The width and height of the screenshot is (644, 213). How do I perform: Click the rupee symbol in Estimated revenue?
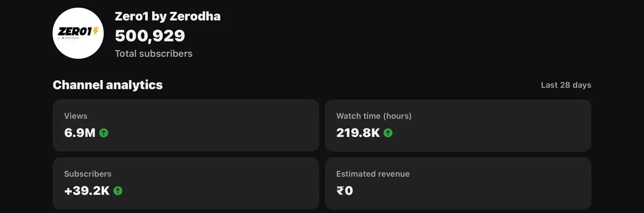point(340,190)
